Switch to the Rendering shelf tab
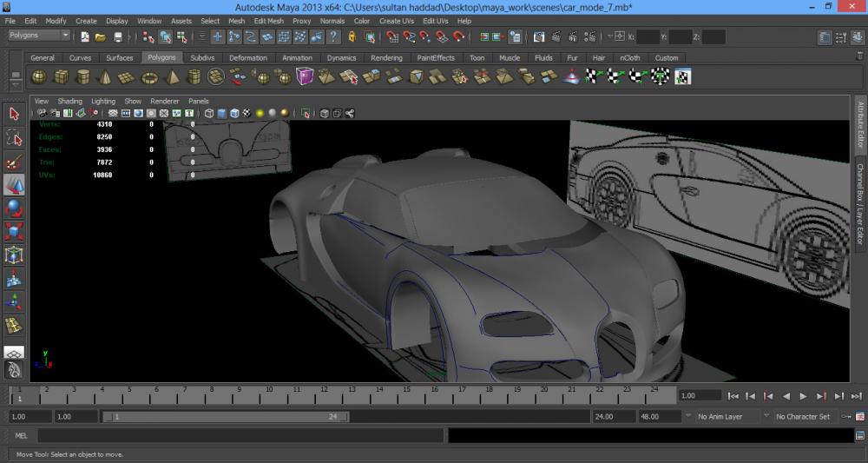868x463 pixels. click(386, 58)
